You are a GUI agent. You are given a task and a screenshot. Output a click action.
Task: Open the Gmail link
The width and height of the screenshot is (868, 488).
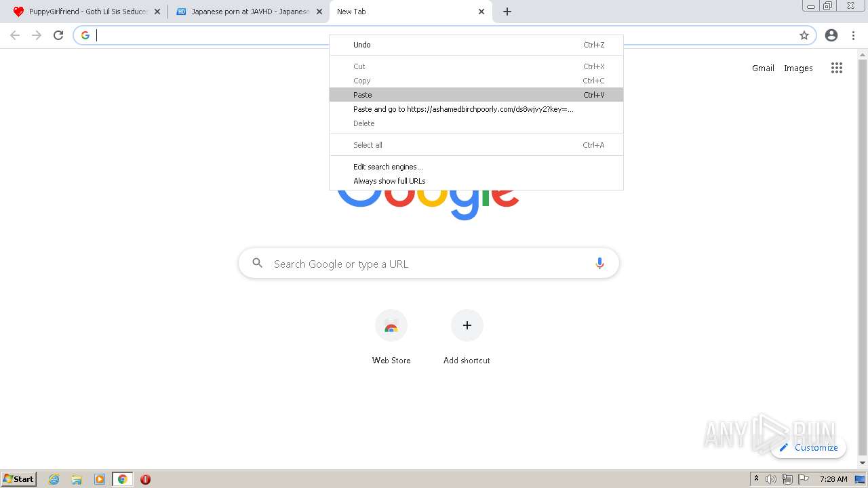click(763, 68)
